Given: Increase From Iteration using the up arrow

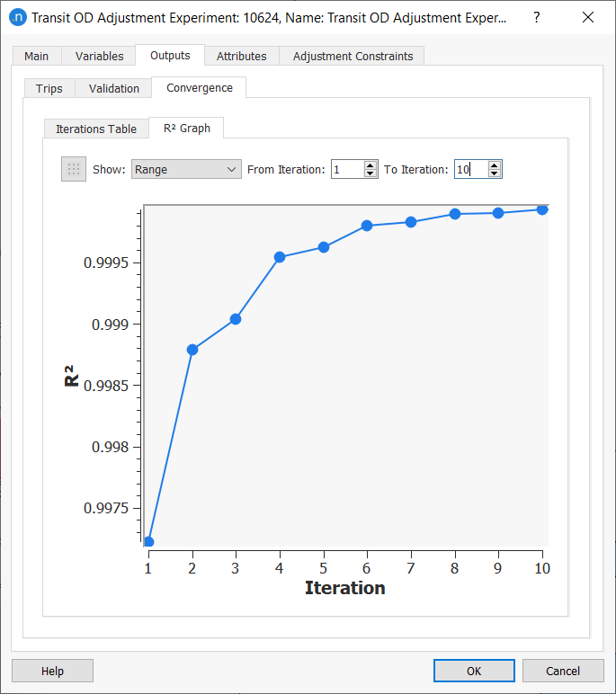Looking at the screenshot, I should 370,165.
